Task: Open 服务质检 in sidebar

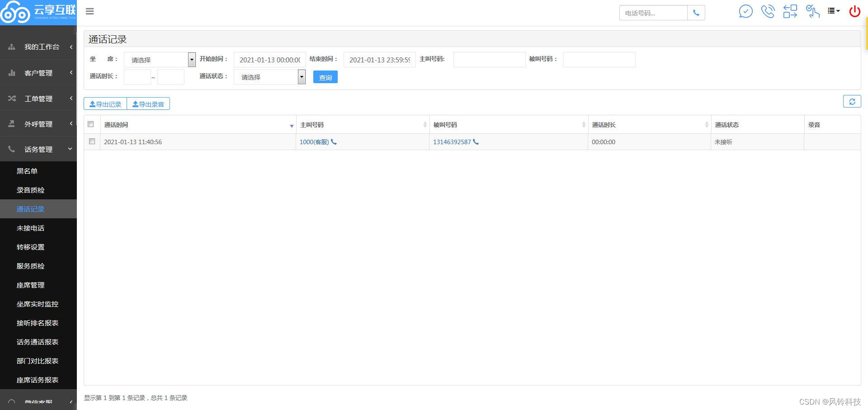Action: click(x=38, y=266)
